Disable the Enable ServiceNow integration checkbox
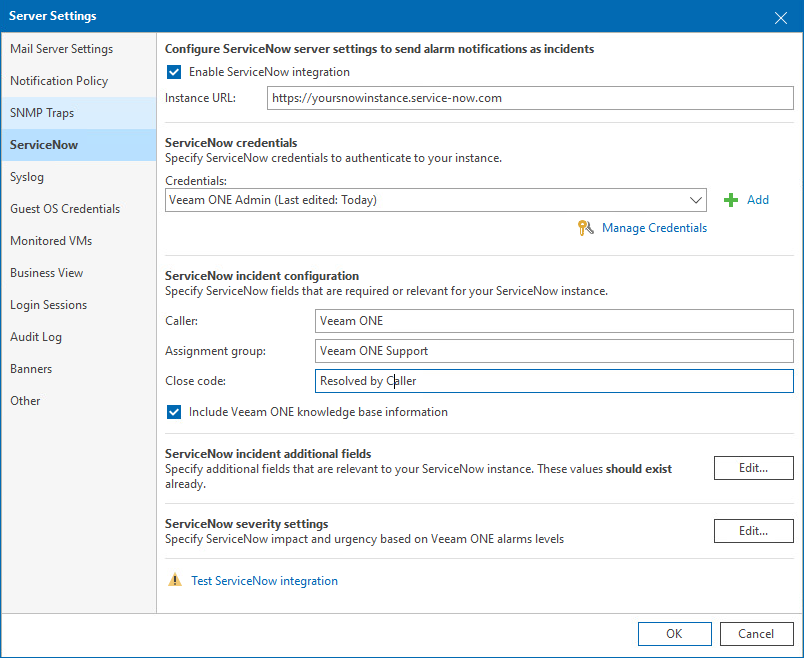The width and height of the screenshot is (804, 658). click(173, 72)
